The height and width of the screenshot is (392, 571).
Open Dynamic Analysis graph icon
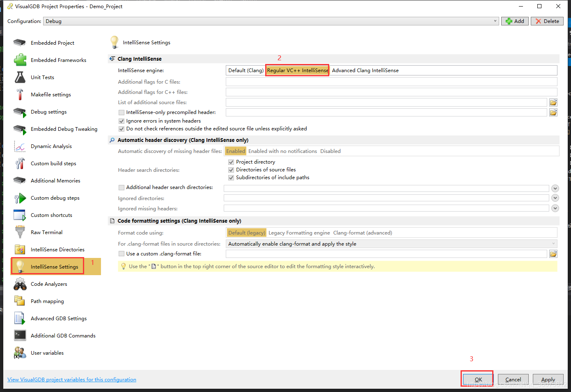tap(20, 146)
